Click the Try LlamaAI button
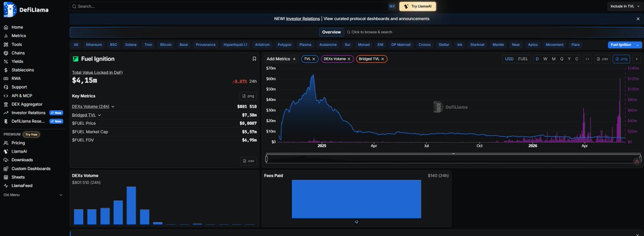Image resolution: width=644 pixels, height=236 pixels. click(418, 6)
